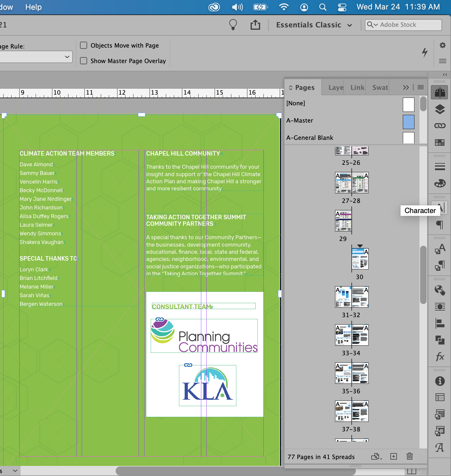Viewport: 451px width, 476px height.
Task: Select the page 29 thumbnail
Action: point(343,221)
